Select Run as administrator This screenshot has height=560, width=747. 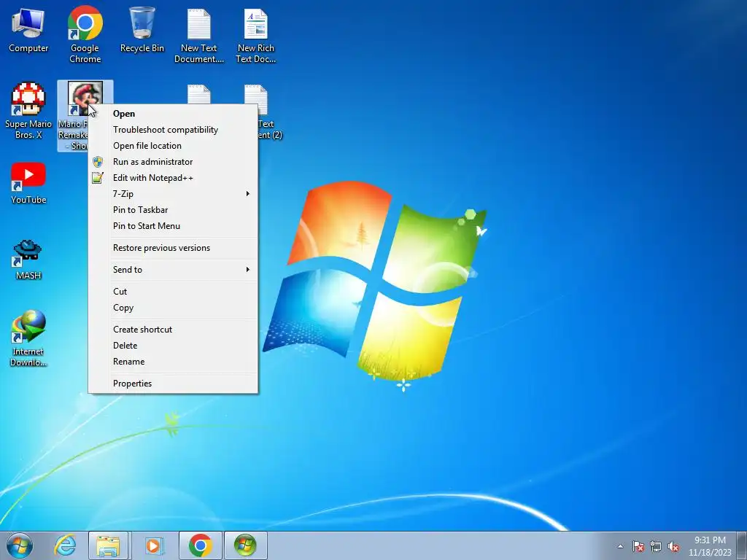point(174,162)
